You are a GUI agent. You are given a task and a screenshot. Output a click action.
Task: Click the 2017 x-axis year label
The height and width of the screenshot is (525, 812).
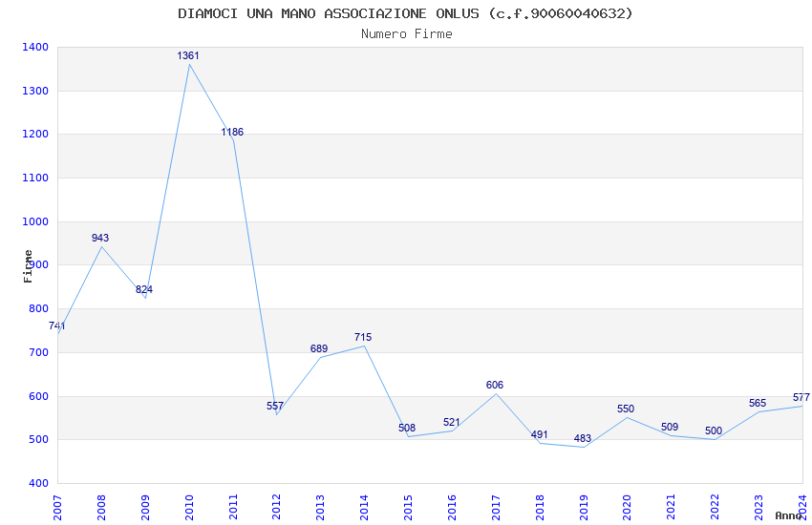pyautogui.click(x=496, y=508)
